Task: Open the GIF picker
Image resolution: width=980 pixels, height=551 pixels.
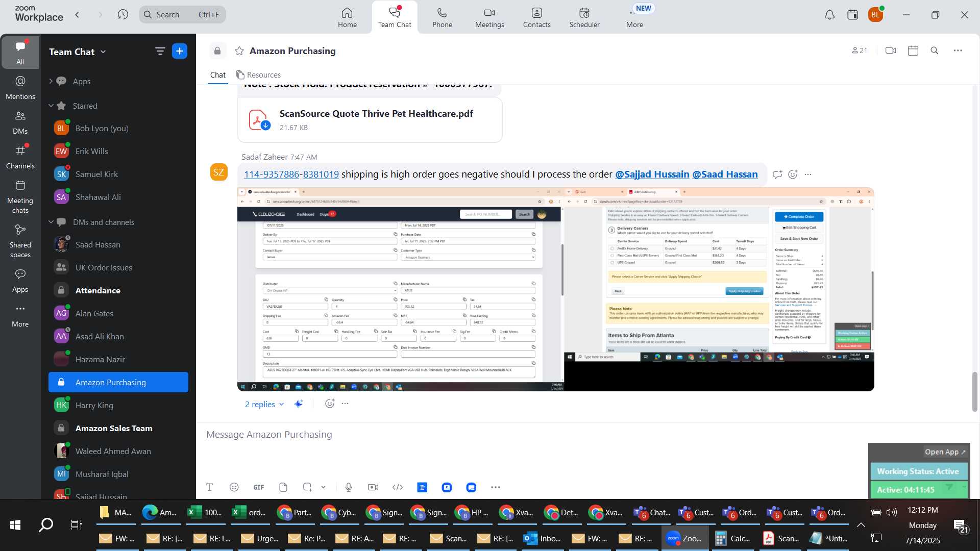Action: tap(259, 487)
